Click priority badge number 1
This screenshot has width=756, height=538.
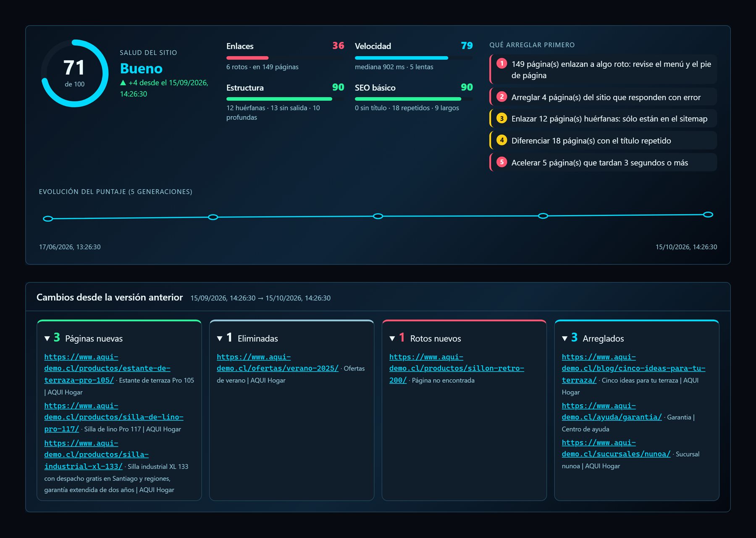(501, 63)
